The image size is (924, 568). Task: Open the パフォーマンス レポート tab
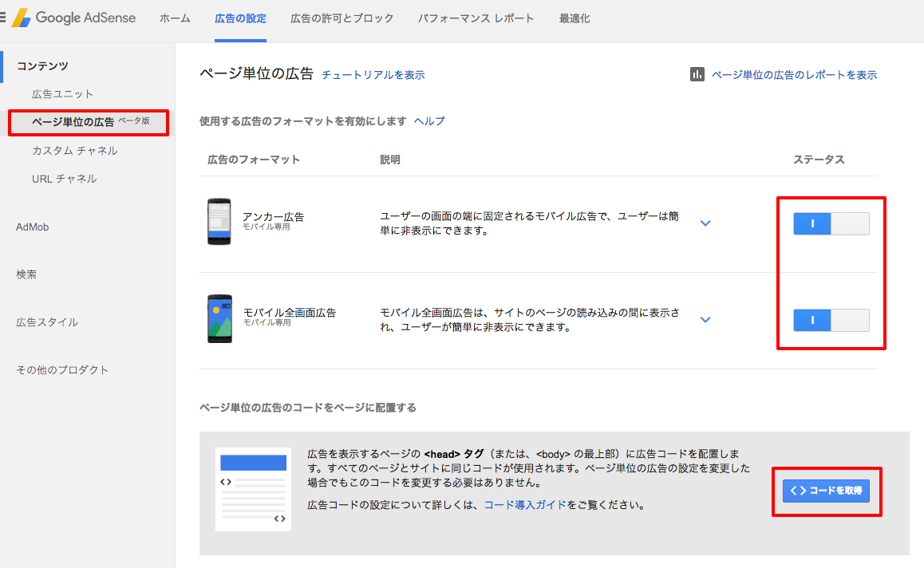476,18
